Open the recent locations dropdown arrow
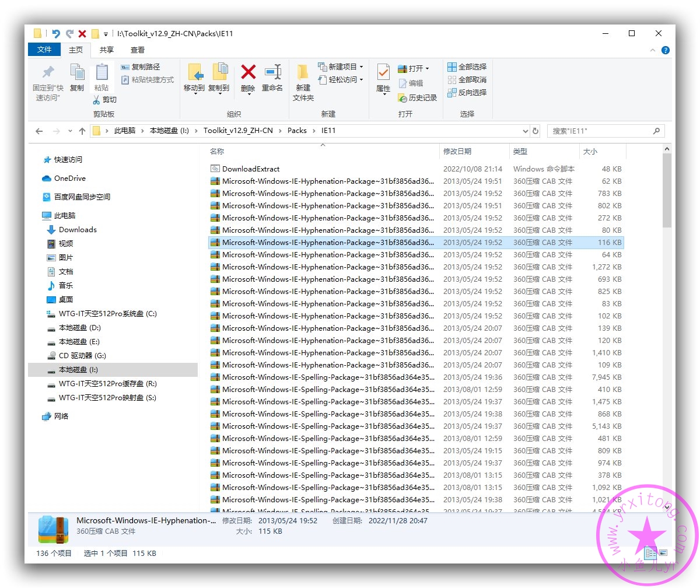Image resolution: width=700 pixels, height=588 pixels. tap(70, 131)
